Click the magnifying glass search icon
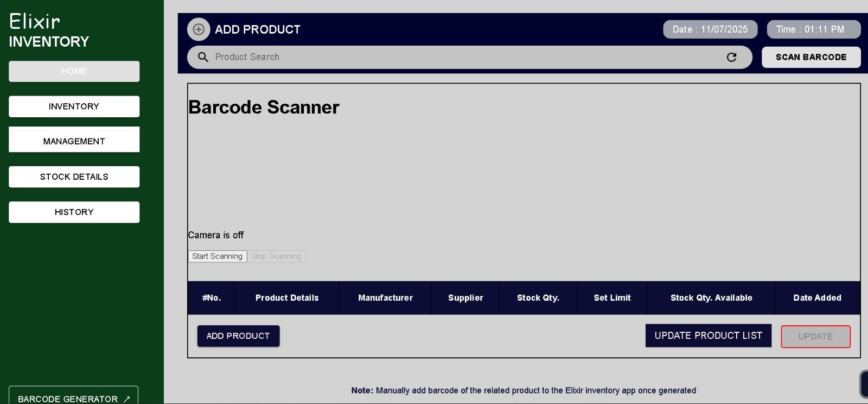The width and height of the screenshot is (868, 404). 203,57
